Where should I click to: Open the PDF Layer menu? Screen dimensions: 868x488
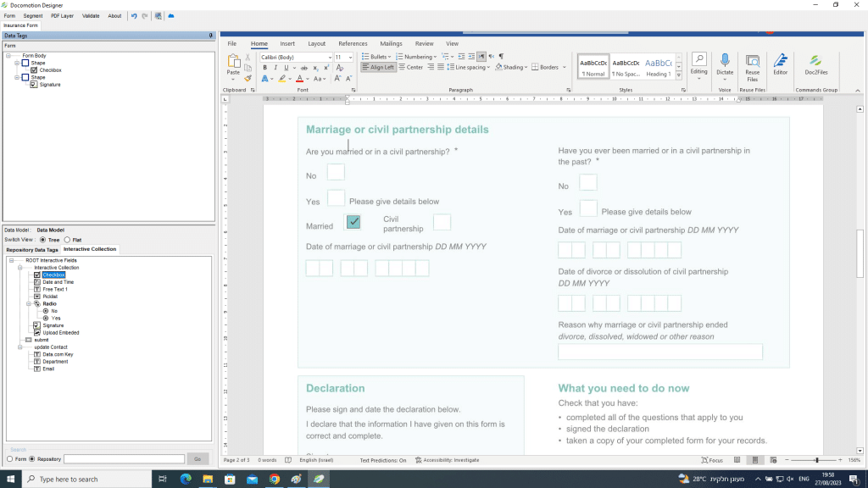point(61,15)
